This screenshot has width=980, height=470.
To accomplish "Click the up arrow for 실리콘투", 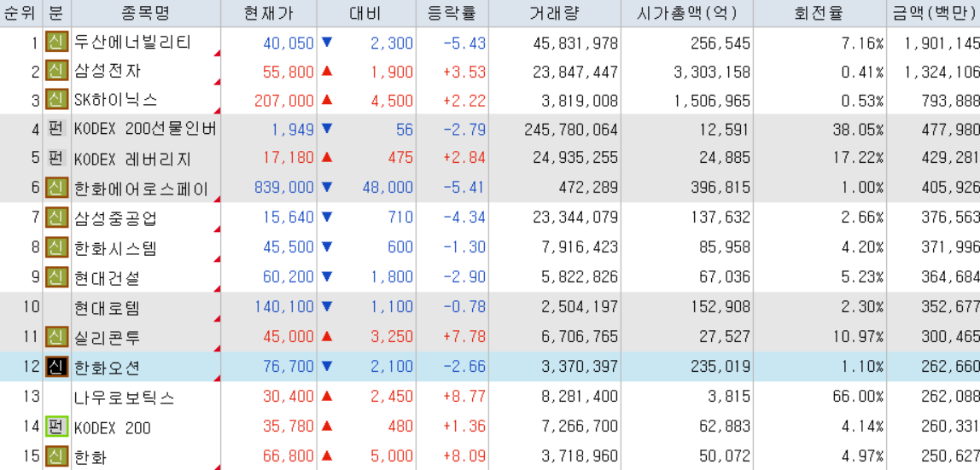I will [326, 336].
